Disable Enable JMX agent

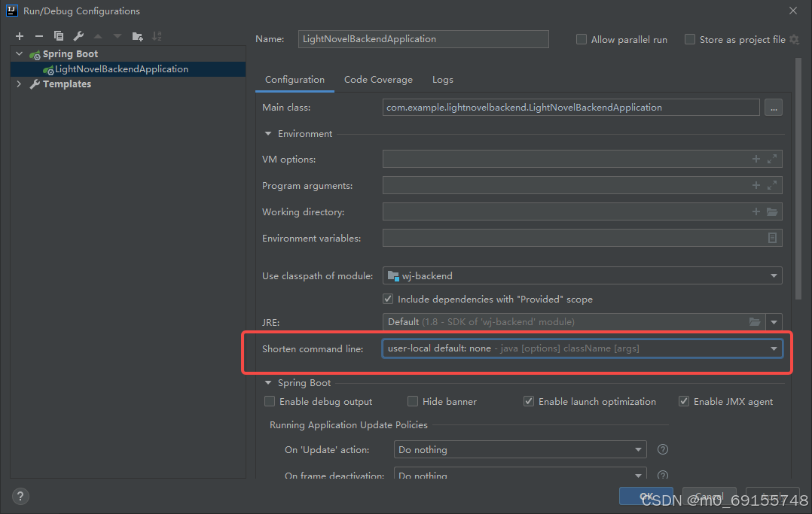[x=683, y=401]
